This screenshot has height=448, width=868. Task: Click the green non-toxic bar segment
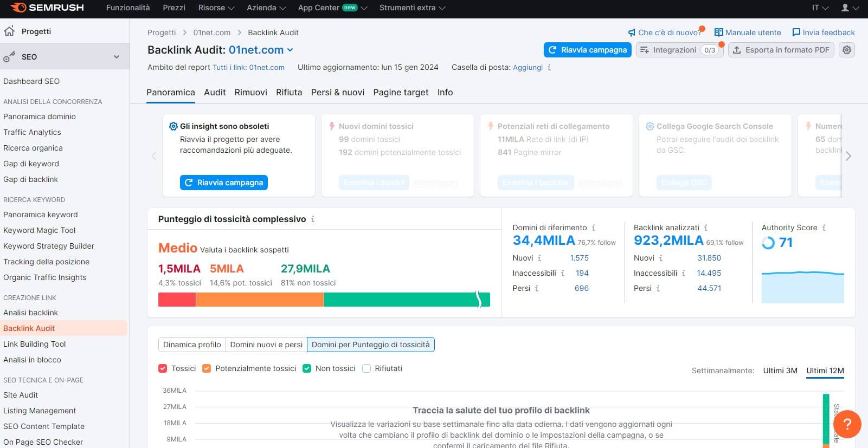click(407, 300)
